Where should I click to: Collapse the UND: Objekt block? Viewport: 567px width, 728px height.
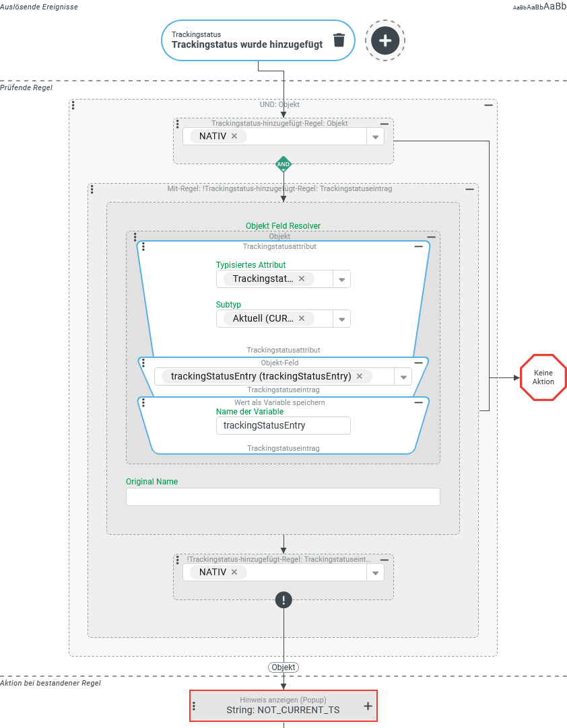click(489, 106)
